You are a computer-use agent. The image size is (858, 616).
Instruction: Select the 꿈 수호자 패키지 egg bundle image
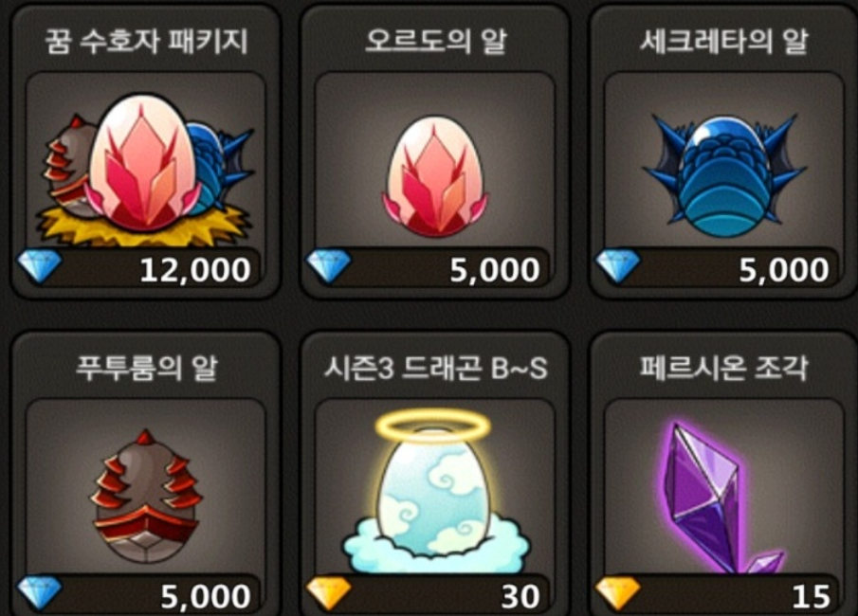coord(145,169)
